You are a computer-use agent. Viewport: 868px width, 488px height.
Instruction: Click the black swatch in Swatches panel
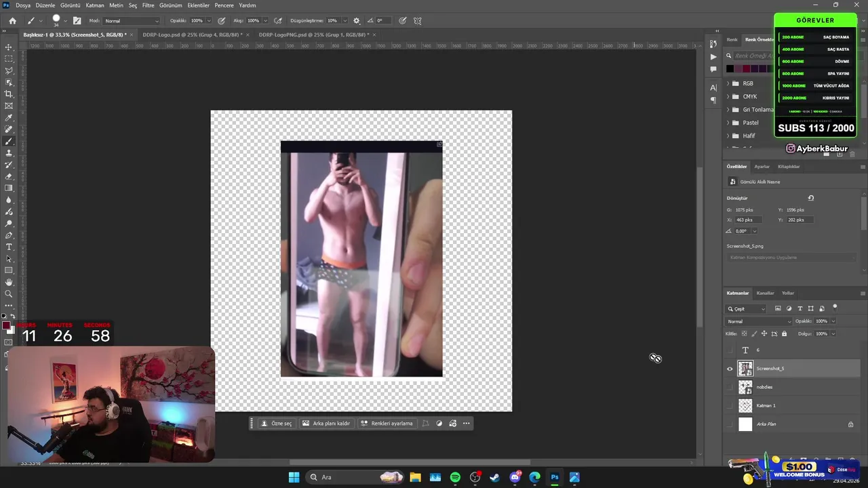[730, 68]
